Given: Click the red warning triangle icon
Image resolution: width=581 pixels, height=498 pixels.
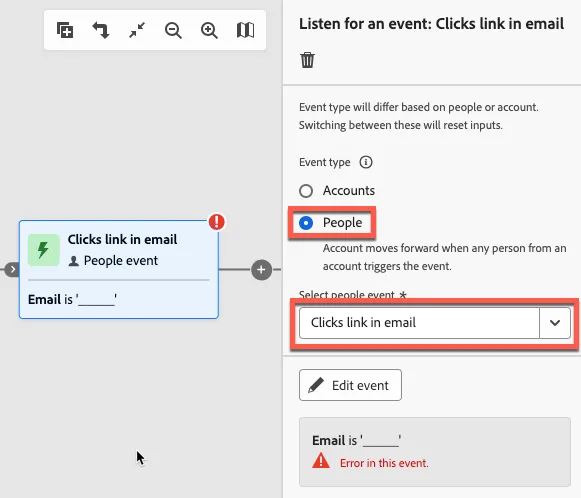Looking at the screenshot, I should (321, 461).
